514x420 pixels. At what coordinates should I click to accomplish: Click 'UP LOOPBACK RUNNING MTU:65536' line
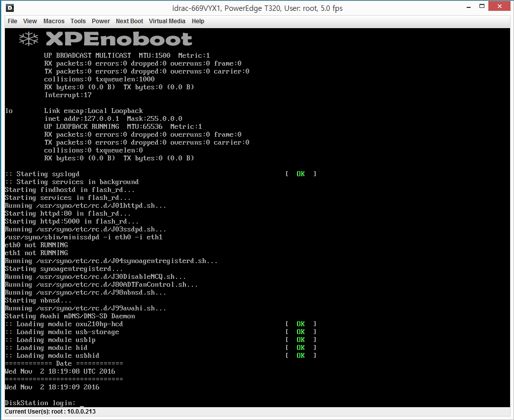click(x=123, y=126)
